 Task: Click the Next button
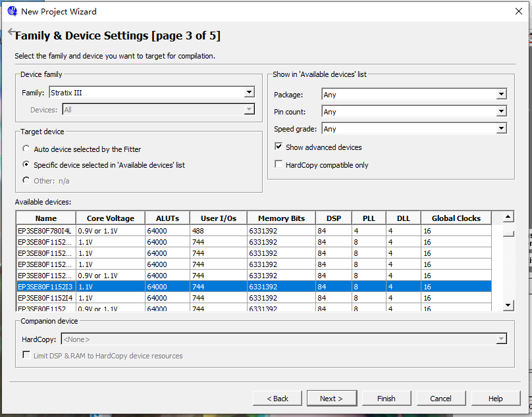[331, 399]
